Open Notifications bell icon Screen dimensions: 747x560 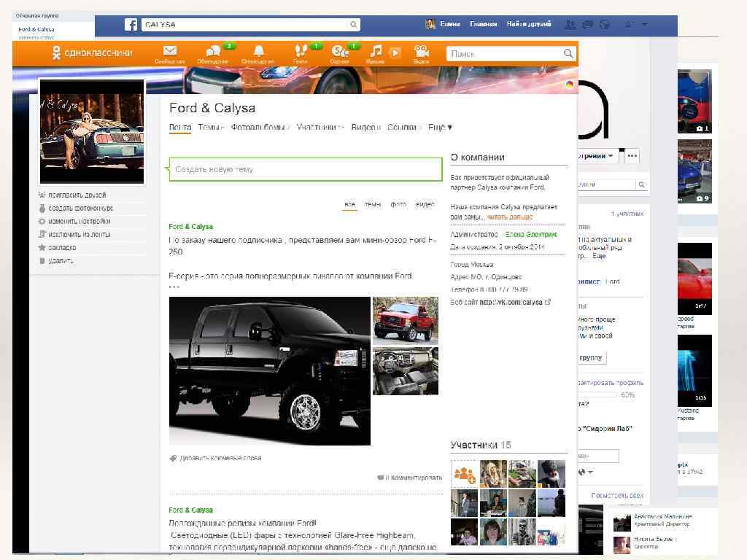click(258, 50)
